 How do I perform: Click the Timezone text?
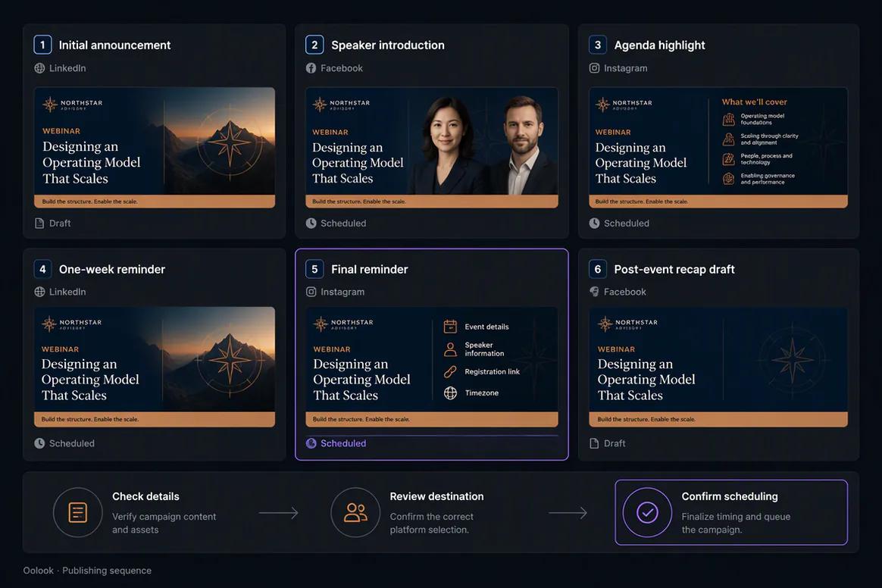click(x=481, y=393)
